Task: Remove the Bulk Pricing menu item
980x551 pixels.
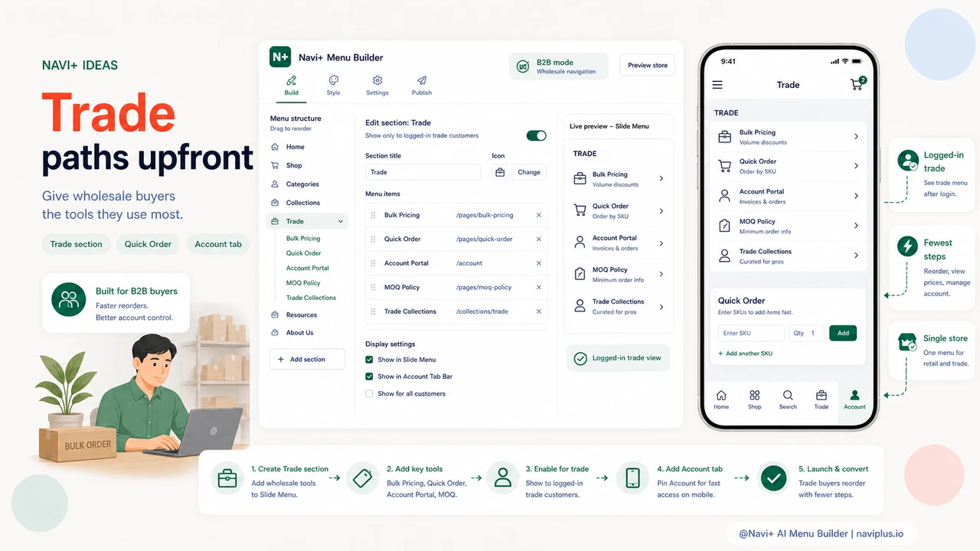Action: pyautogui.click(x=538, y=216)
